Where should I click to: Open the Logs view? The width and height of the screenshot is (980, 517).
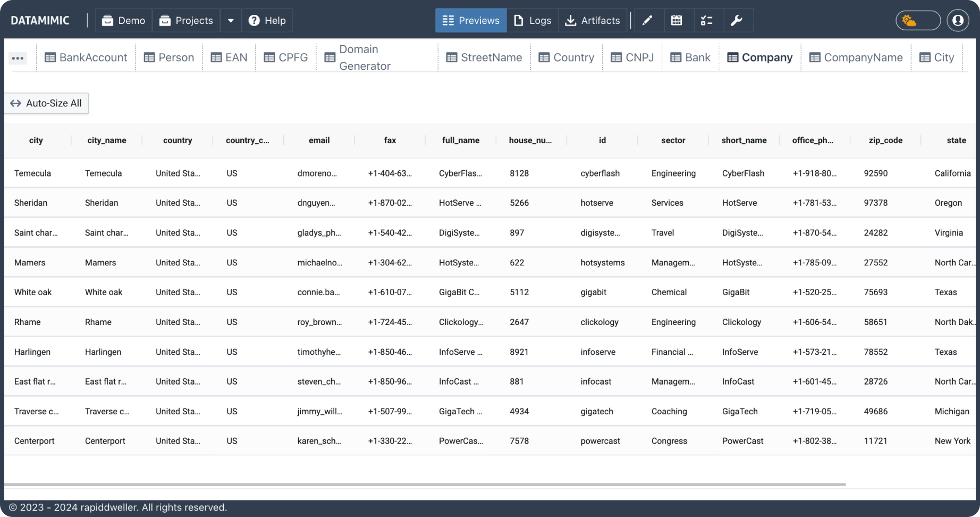(x=533, y=20)
